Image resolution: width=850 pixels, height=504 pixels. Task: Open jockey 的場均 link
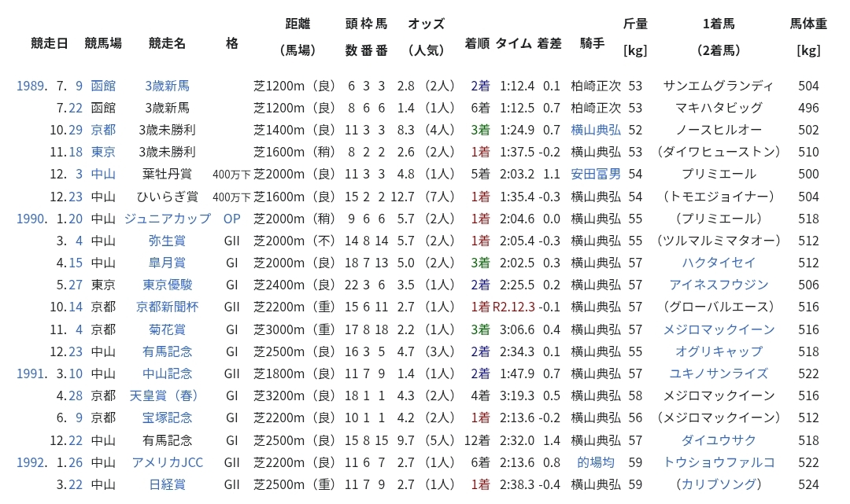(x=596, y=462)
